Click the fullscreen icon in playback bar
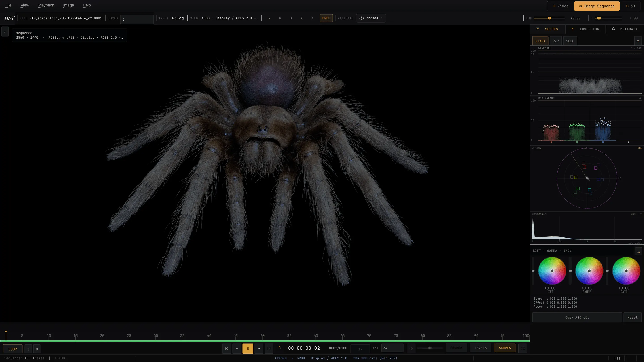Screen dimensions: 644x362 523,349
